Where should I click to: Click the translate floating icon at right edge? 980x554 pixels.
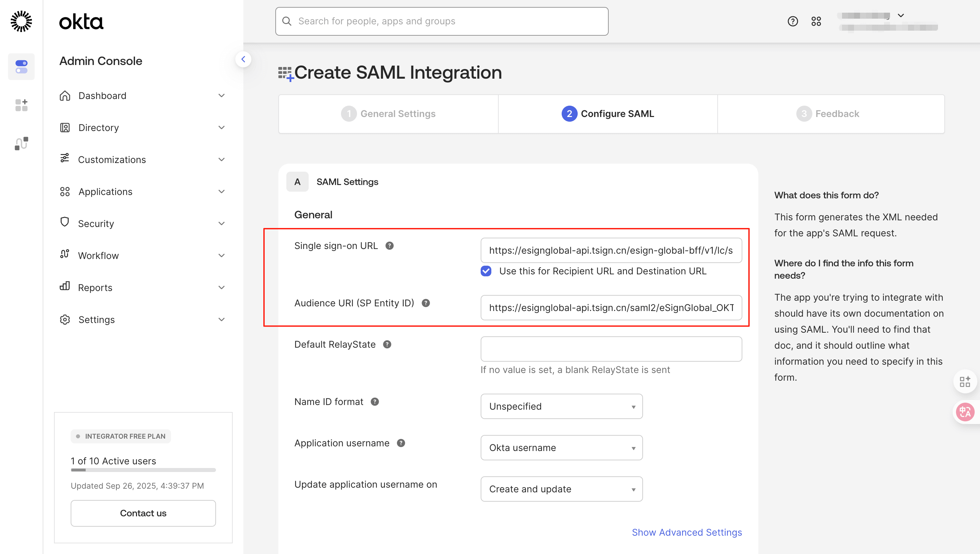(x=965, y=412)
